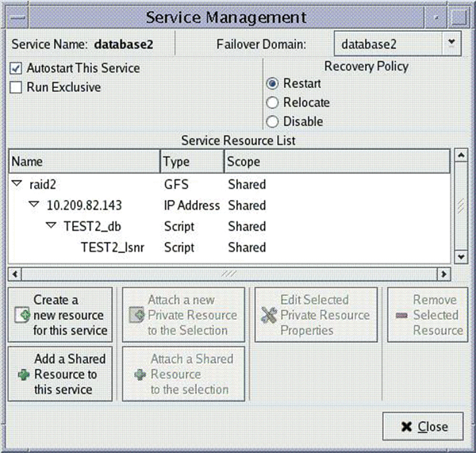Click the horizontal scrollbar right arrow
The height and width of the screenshot is (453, 476).
pos(444,274)
